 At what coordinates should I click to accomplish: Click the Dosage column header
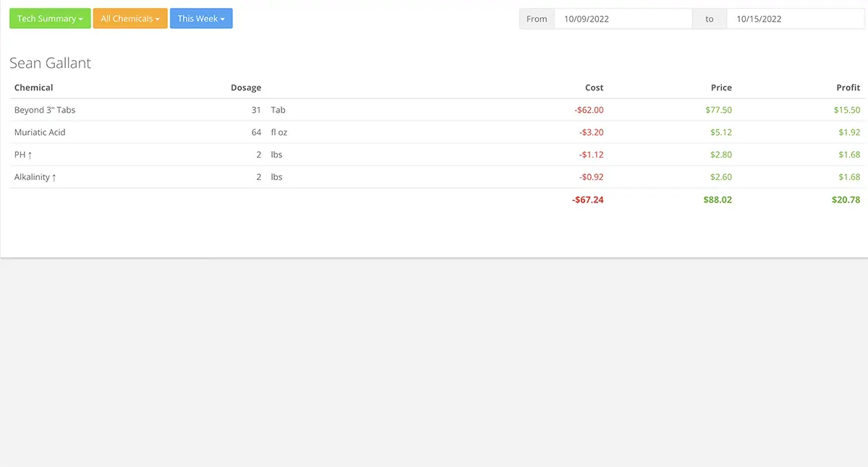[246, 87]
